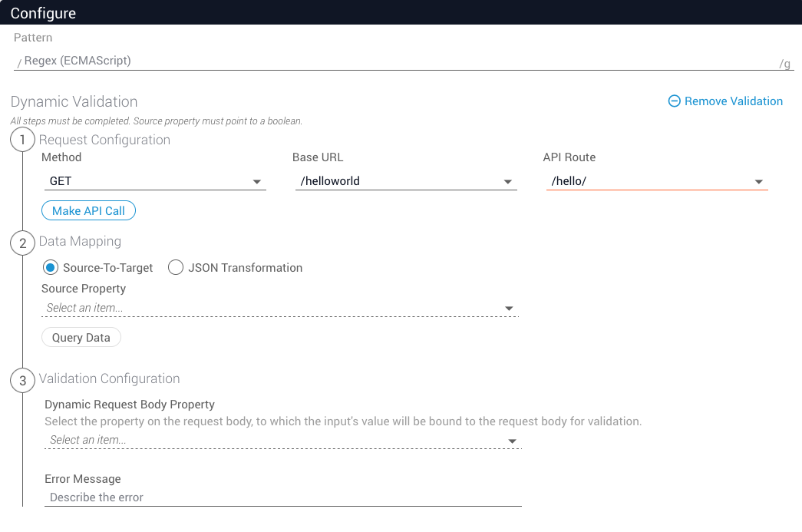Select Source-To-Target radio option

[51, 268]
